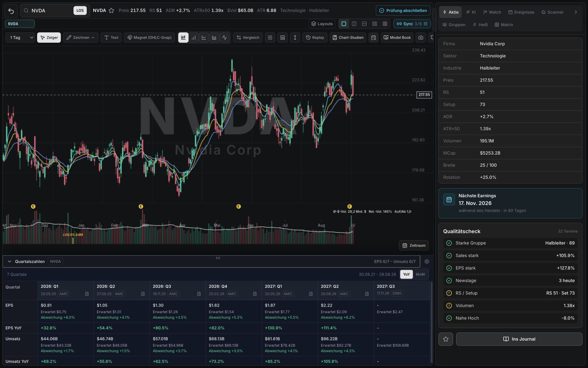This screenshot has height=368, width=588.
Task: Toggle Replay mode
Action: (315, 38)
